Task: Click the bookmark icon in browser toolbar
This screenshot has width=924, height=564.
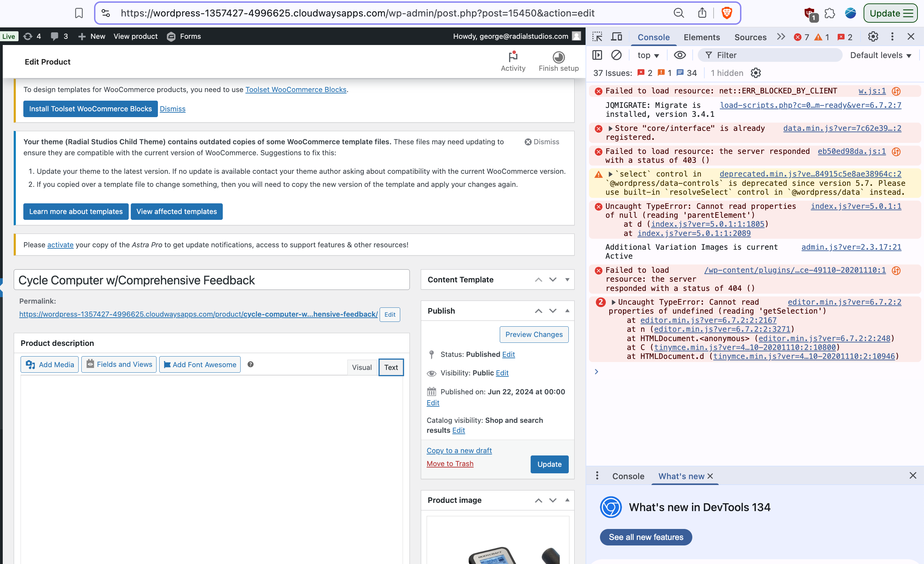Action: click(79, 13)
